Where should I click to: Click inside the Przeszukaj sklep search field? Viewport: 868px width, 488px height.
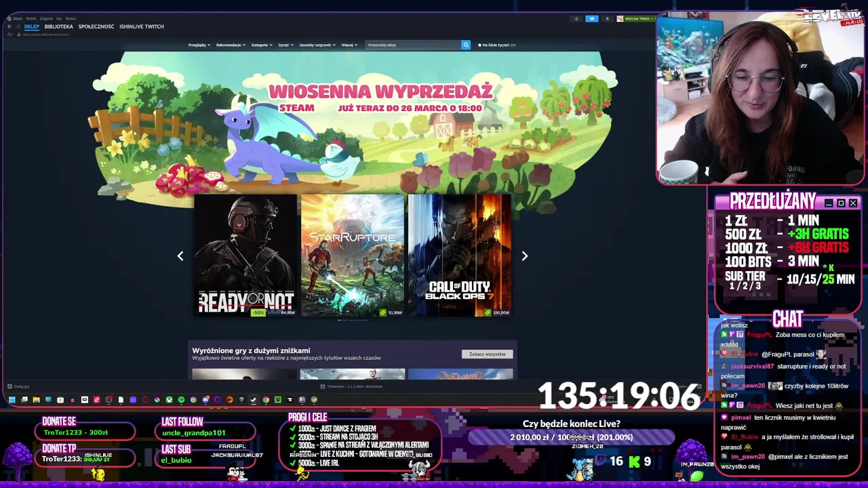click(x=414, y=45)
